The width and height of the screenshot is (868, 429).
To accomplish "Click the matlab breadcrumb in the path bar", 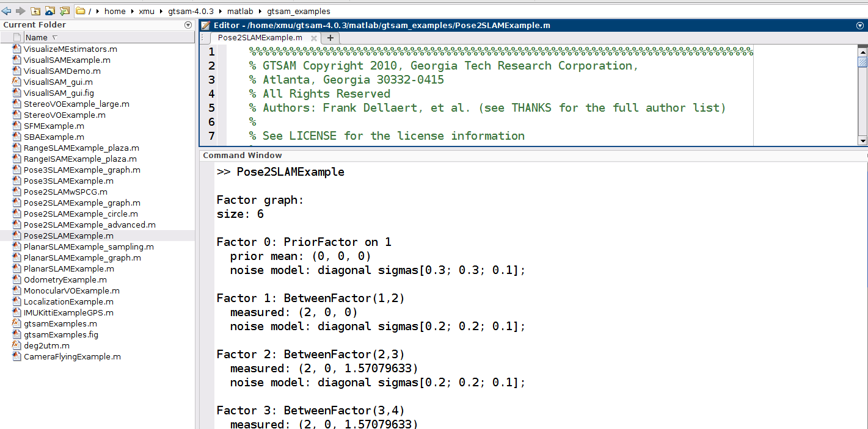I will [241, 11].
